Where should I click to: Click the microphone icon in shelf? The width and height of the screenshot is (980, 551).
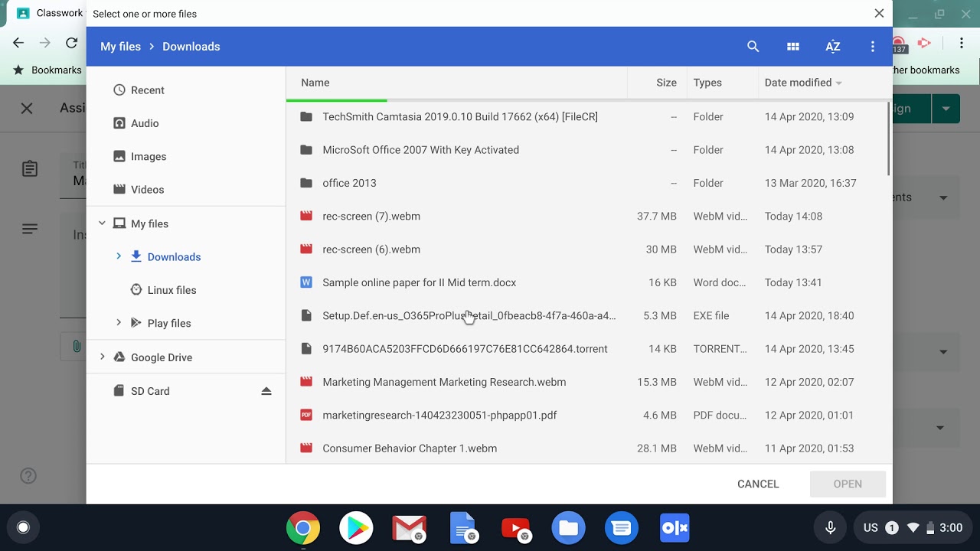click(x=830, y=527)
